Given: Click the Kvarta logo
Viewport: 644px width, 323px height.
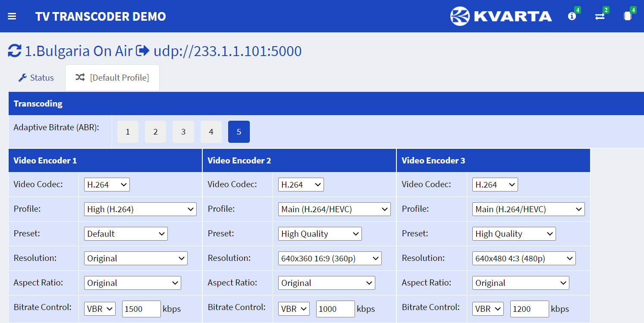Looking at the screenshot, I should [x=501, y=16].
